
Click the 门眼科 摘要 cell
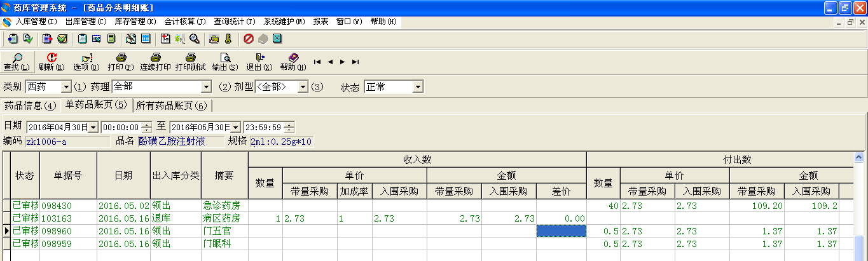pos(224,244)
